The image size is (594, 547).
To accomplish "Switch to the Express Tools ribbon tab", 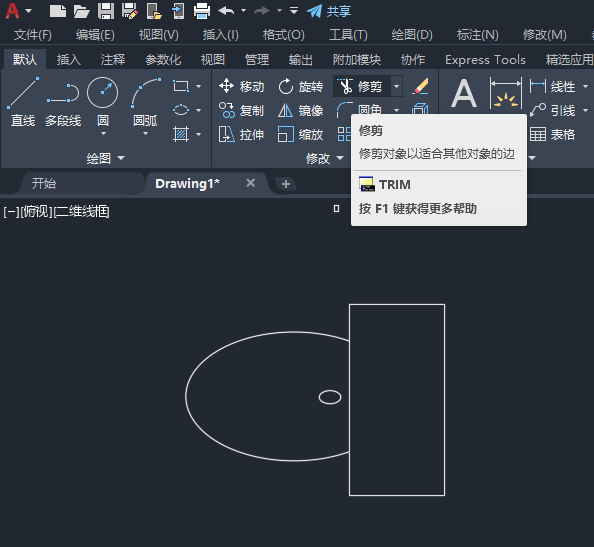I will click(485, 59).
